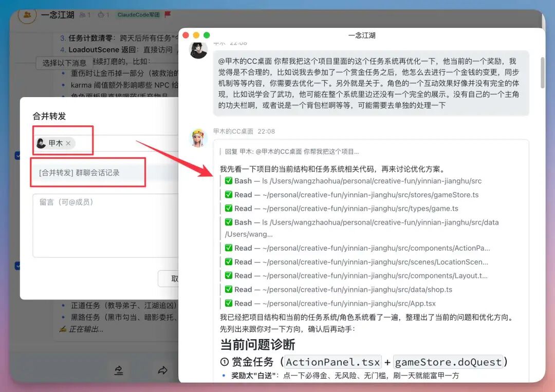Image resolution: width=555 pixels, height=392 pixels.
Task: Select the truncated /Users/wang... output line
Action: [x=249, y=234]
